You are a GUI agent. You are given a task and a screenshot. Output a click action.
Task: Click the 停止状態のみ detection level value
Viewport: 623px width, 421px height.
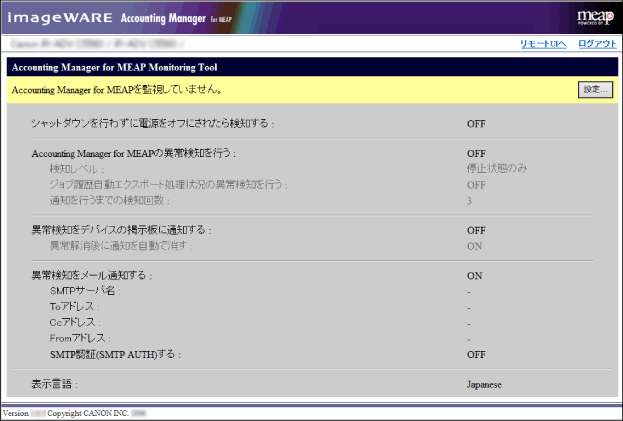point(493,169)
